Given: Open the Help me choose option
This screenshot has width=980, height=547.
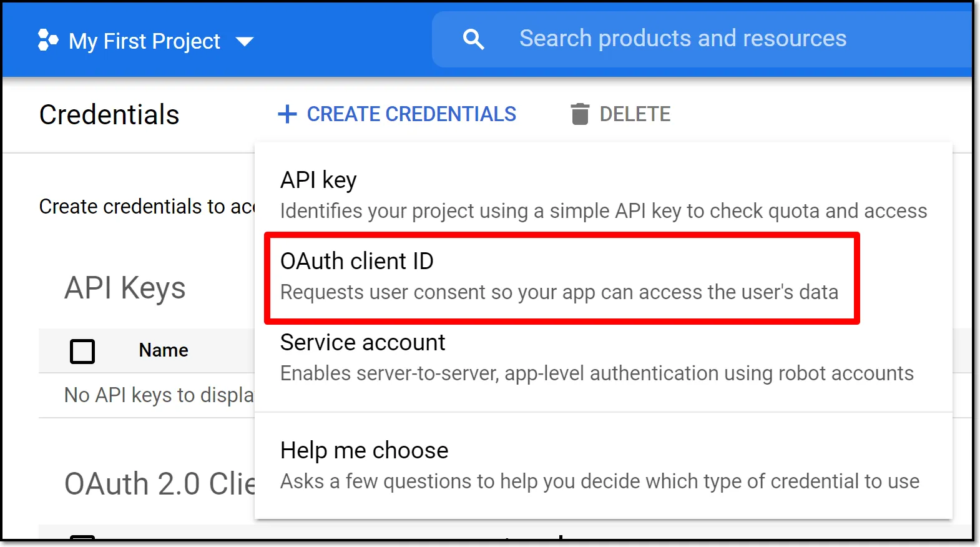Looking at the screenshot, I should coord(603,465).
